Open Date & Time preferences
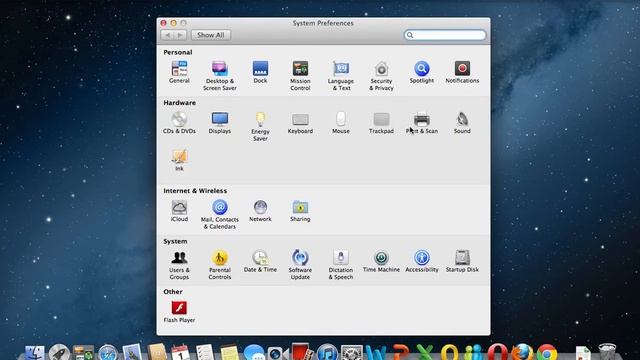Viewport: 640px width, 360px height. (x=260, y=261)
